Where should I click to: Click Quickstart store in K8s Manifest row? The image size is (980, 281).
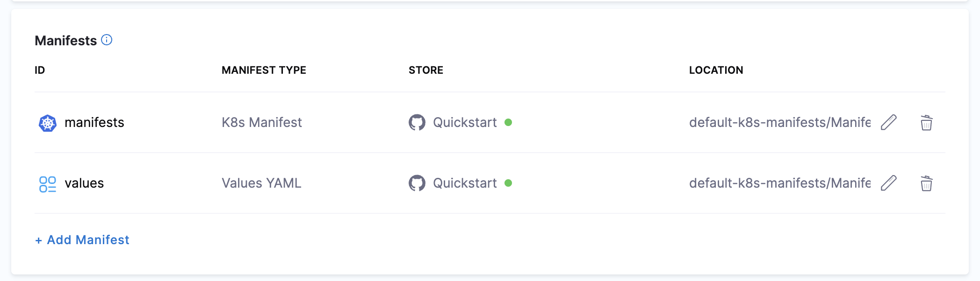coord(465,122)
